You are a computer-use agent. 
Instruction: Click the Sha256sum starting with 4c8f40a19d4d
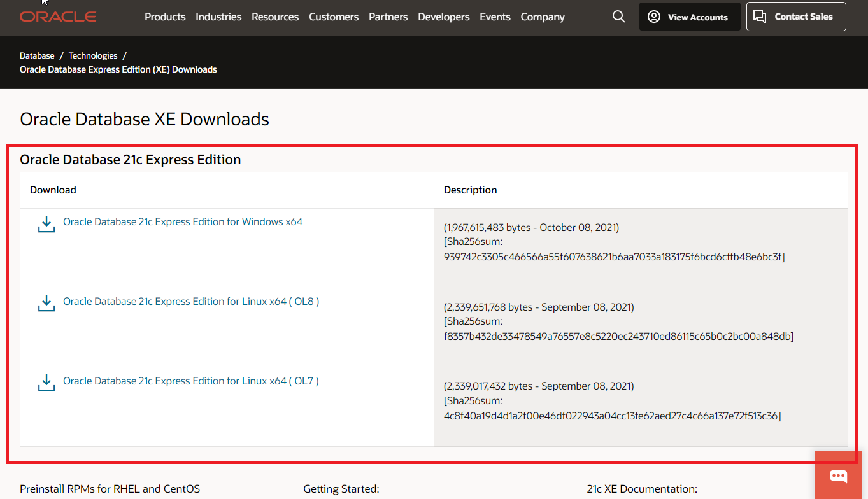612,416
